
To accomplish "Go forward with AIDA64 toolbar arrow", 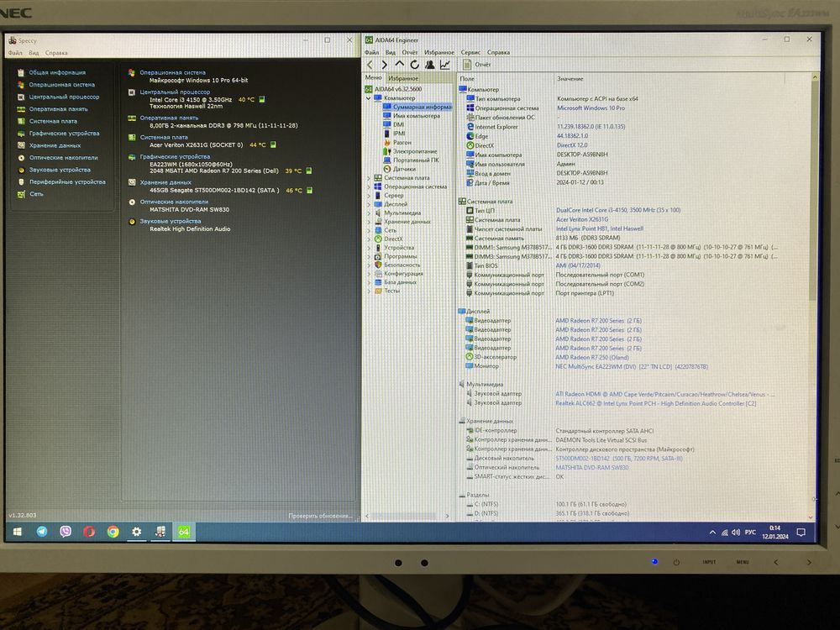I will [385, 65].
